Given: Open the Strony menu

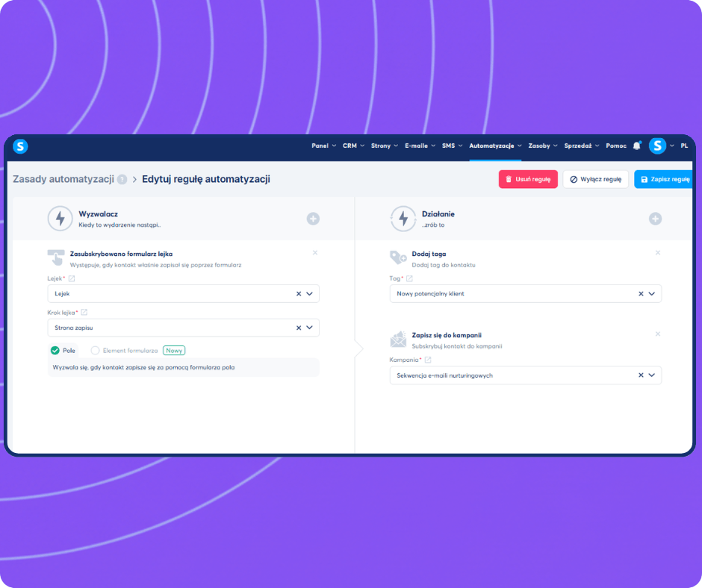Looking at the screenshot, I should click(384, 146).
